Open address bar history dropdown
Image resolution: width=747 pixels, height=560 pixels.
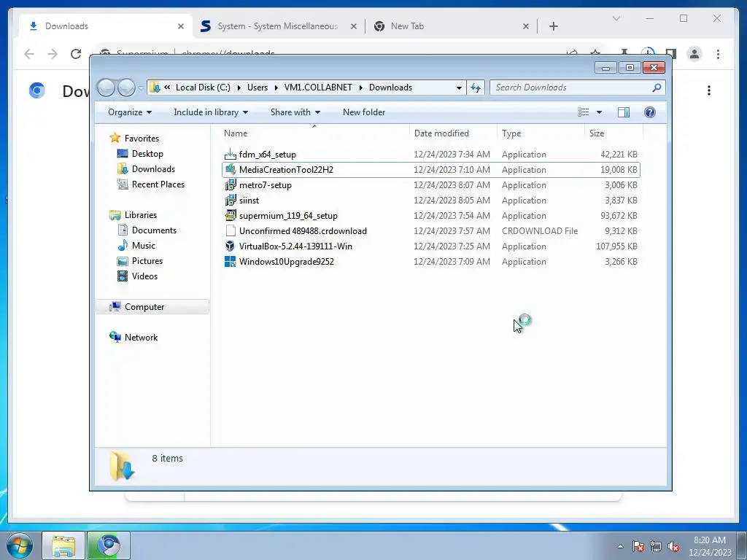[x=459, y=87]
